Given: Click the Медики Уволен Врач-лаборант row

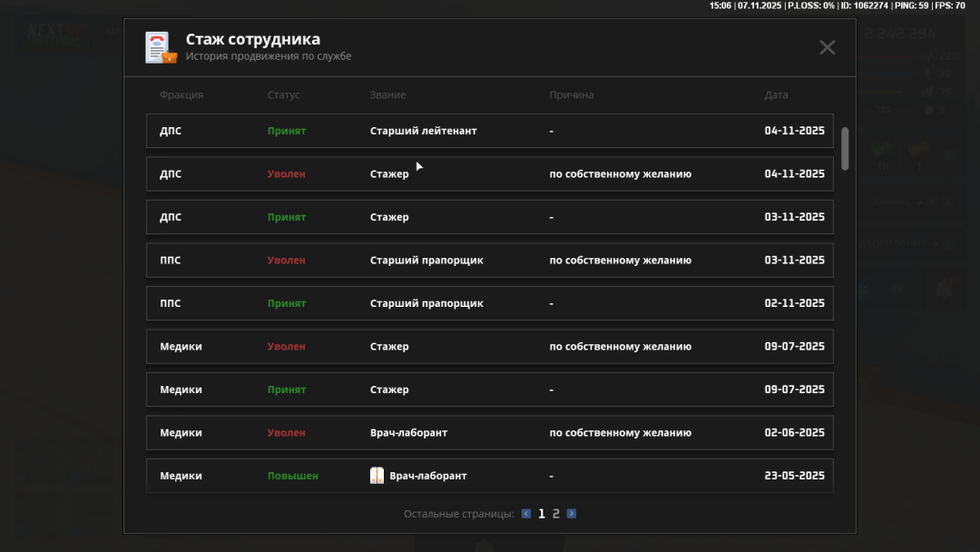Looking at the screenshot, I should pos(489,433).
